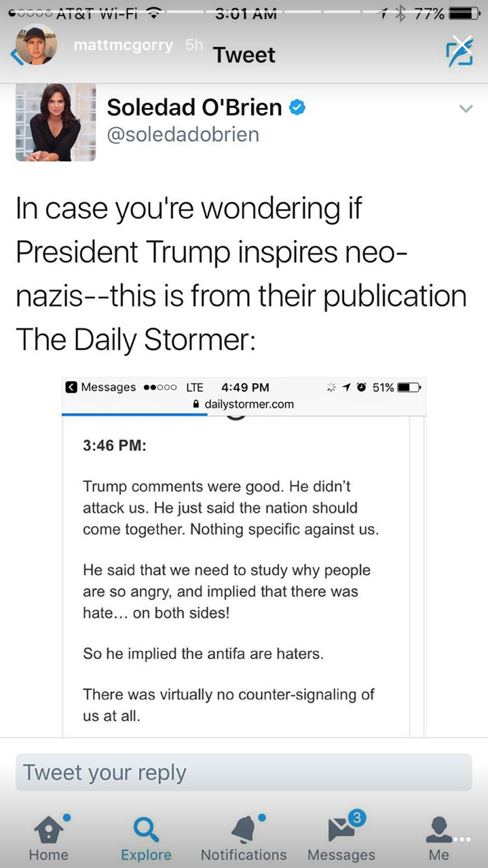Open the Notifications bell tab
The height and width of the screenshot is (868, 488).
coord(244,837)
